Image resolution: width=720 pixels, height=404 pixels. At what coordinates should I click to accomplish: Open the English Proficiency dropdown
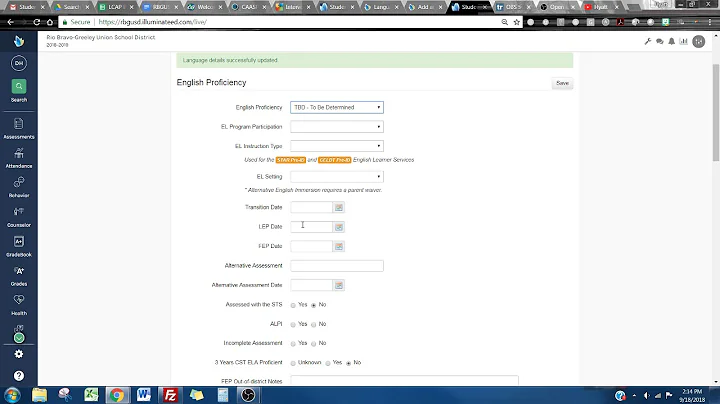[x=337, y=107]
